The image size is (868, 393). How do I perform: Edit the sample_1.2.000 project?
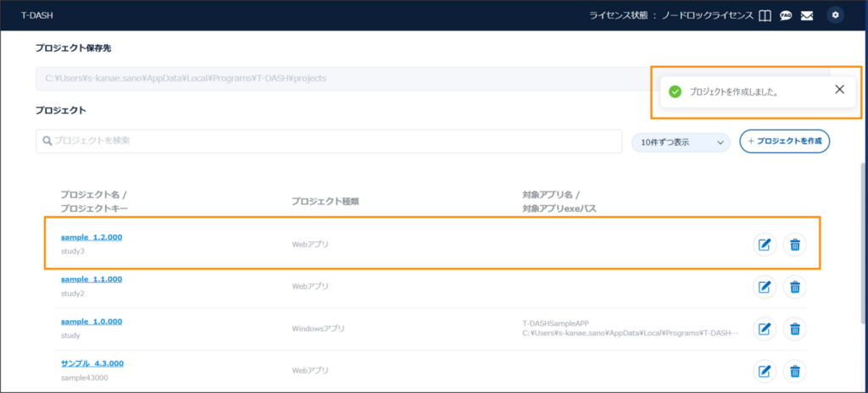click(x=765, y=245)
